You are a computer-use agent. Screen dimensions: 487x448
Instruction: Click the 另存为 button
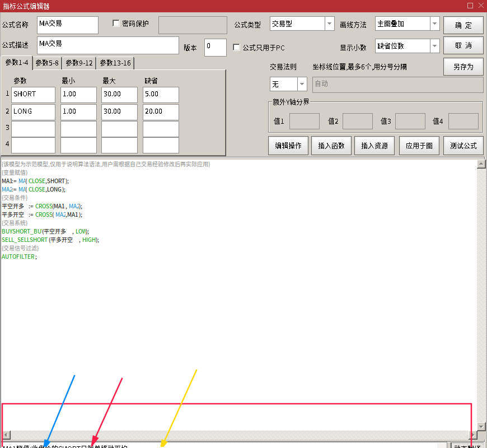(463, 67)
